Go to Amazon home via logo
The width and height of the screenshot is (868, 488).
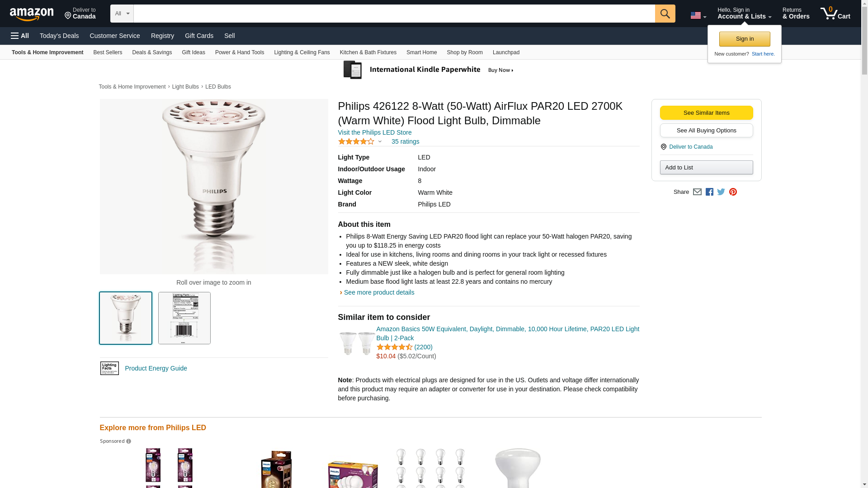click(x=32, y=14)
